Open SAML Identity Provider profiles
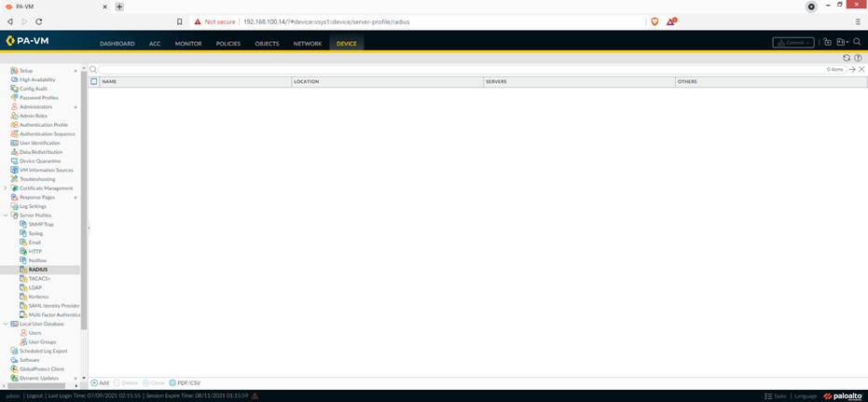The image size is (868, 402). click(54, 306)
